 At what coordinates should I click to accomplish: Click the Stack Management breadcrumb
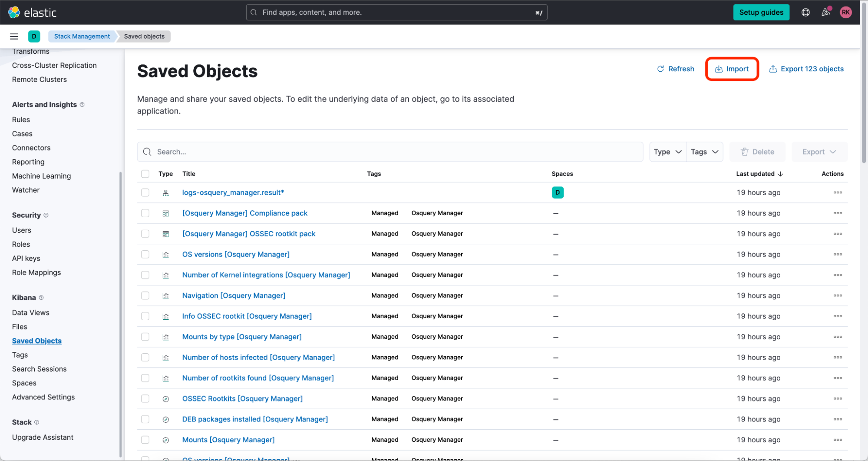pyautogui.click(x=82, y=36)
